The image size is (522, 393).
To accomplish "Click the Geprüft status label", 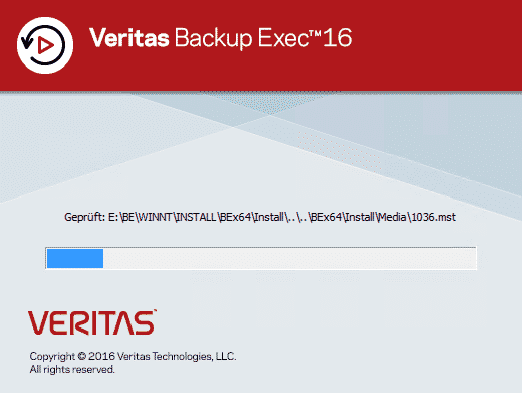I will [85, 217].
